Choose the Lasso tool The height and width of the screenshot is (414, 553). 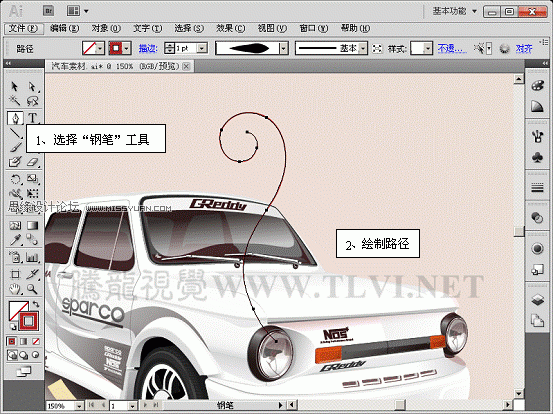tap(32, 101)
